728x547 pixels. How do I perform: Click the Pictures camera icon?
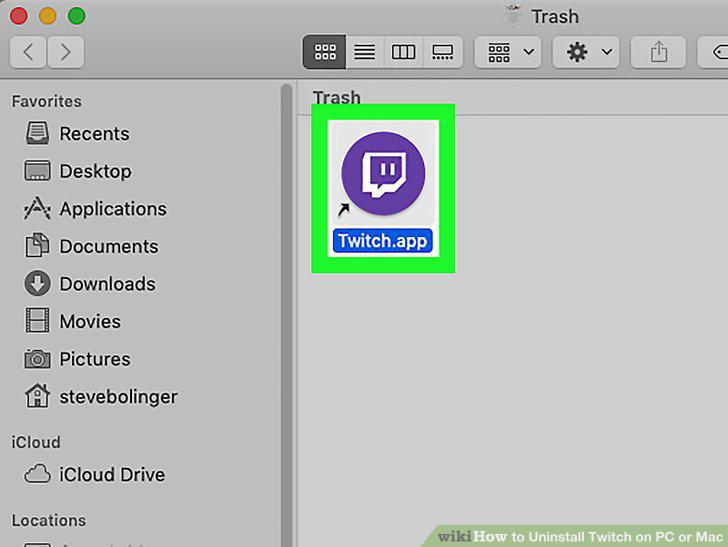pos(37,359)
